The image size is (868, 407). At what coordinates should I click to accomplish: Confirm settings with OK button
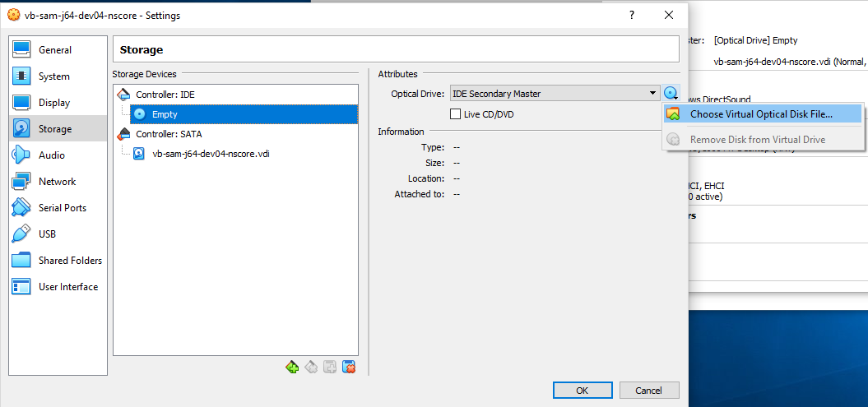[583, 391]
